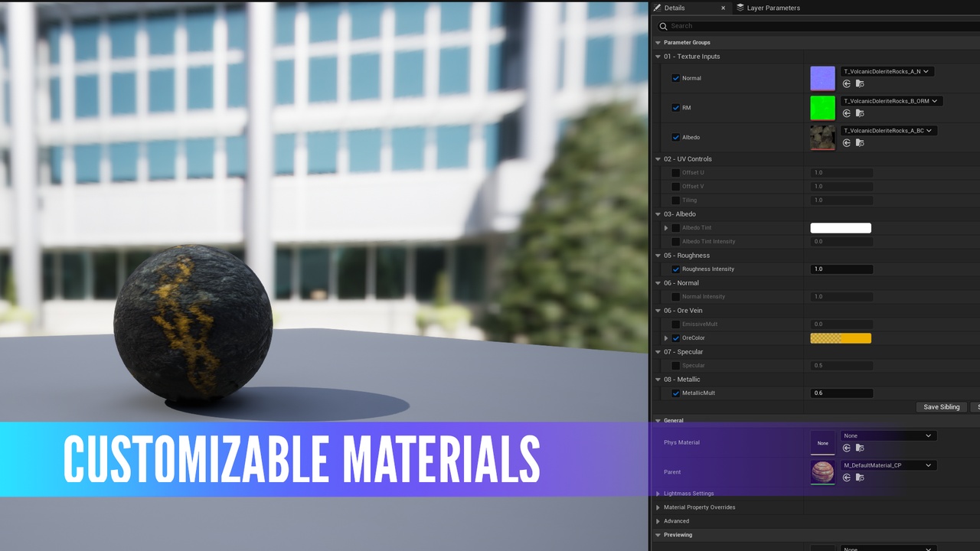Open the T_VolcanicDoleriteRocks_B_ORM texture dropdown
Image resolution: width=980 pixels, height=551 pixels.
(x=891, y=101)
